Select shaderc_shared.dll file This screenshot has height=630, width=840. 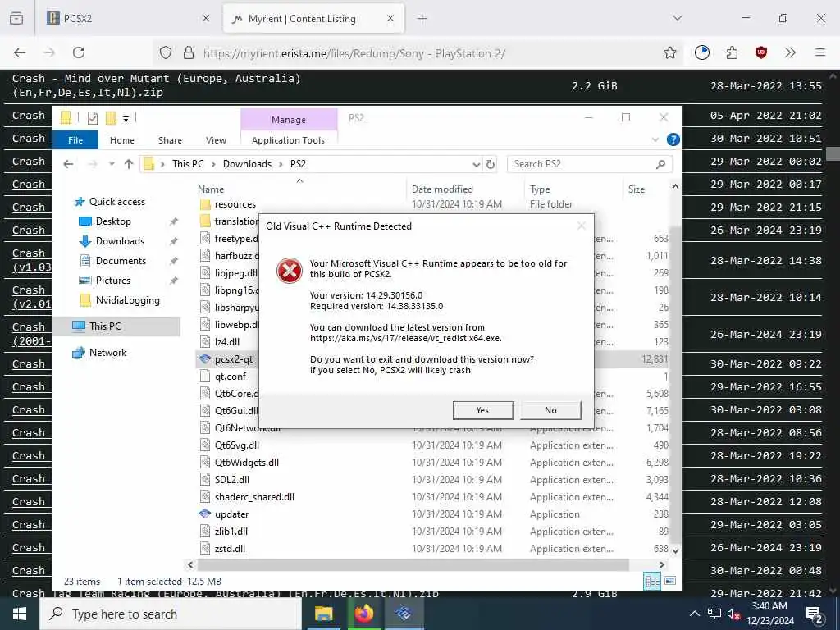(254, 496)
